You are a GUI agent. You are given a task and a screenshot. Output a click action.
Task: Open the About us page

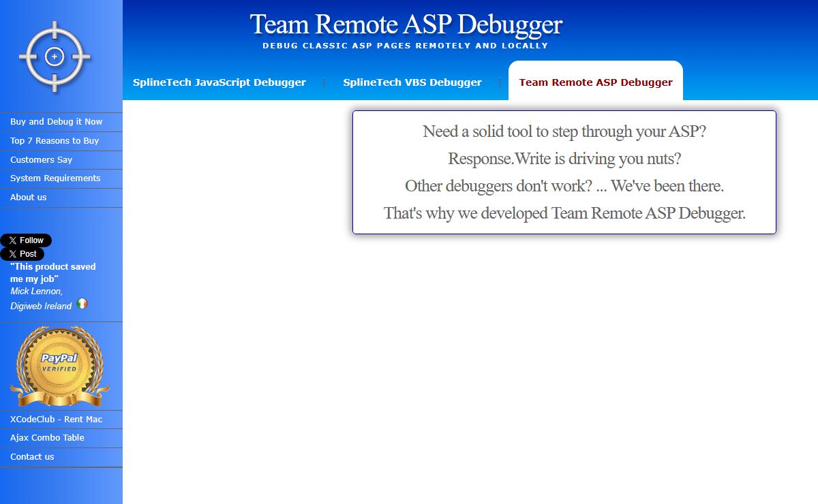29,198
